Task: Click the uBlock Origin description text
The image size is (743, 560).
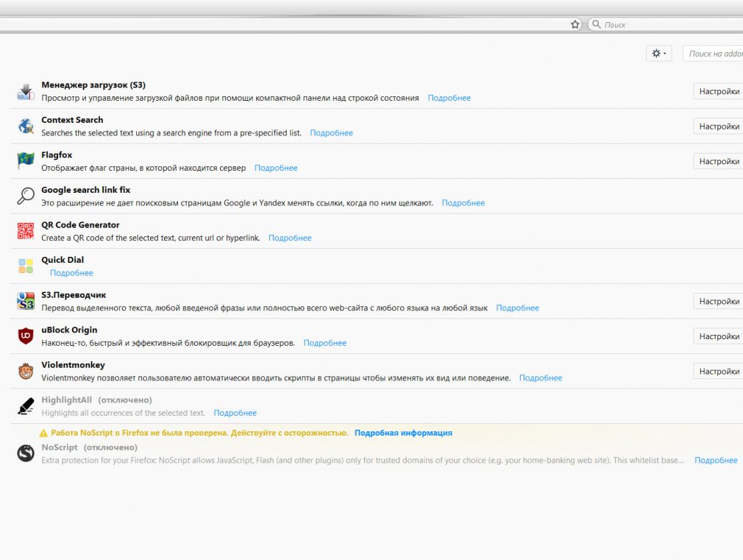Action: tap(168, 344)
